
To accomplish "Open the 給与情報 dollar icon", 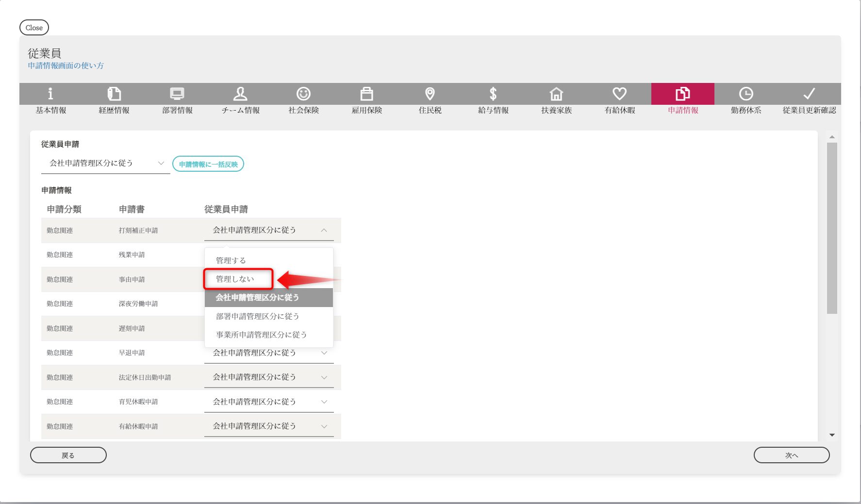I will click(493, 94).
